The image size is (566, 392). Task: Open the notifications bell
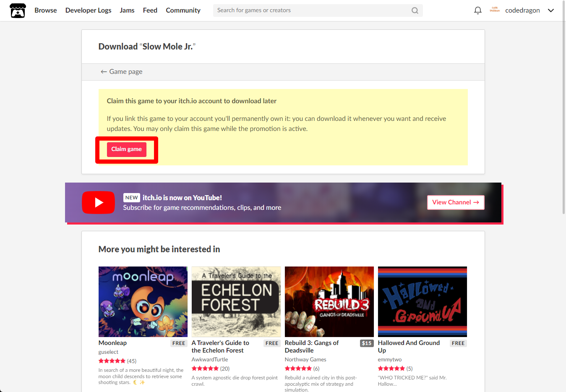coord(477,10)
